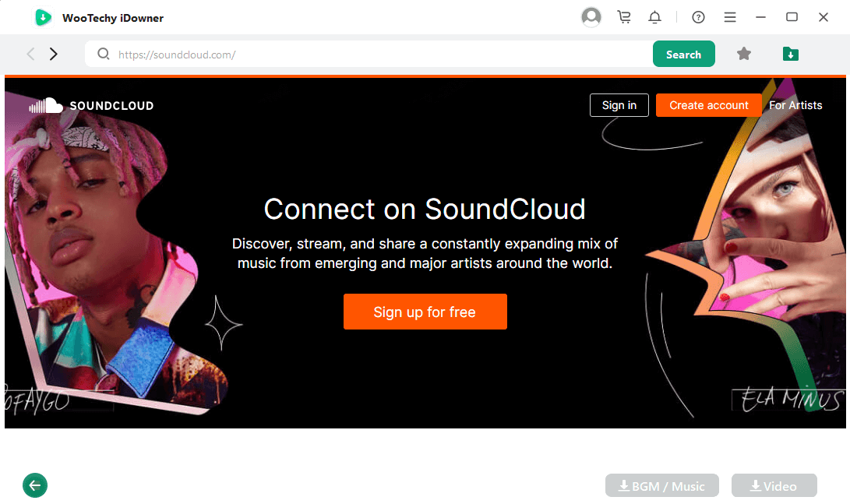Open the hamburger menu
Image resolution: width=850 pixels, height=504 pixels.
(x=730, y=17)
